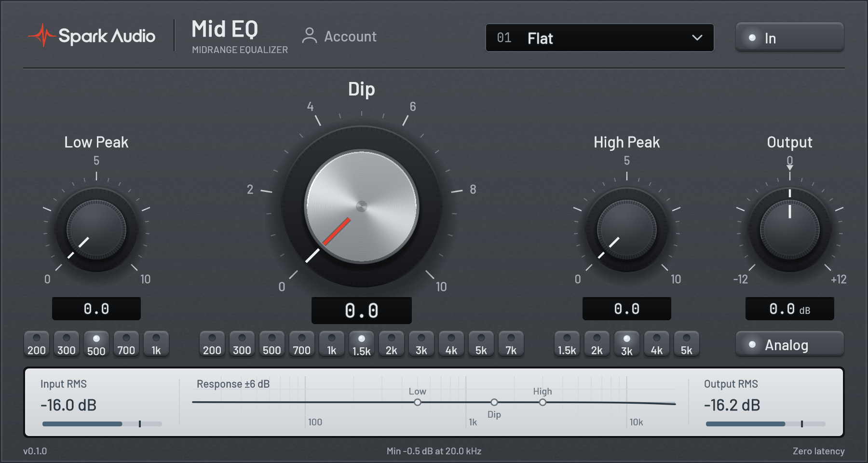This screenshot has width=868, height=463.
Task: Click the Output gain knob
Action: click(790, 230)
